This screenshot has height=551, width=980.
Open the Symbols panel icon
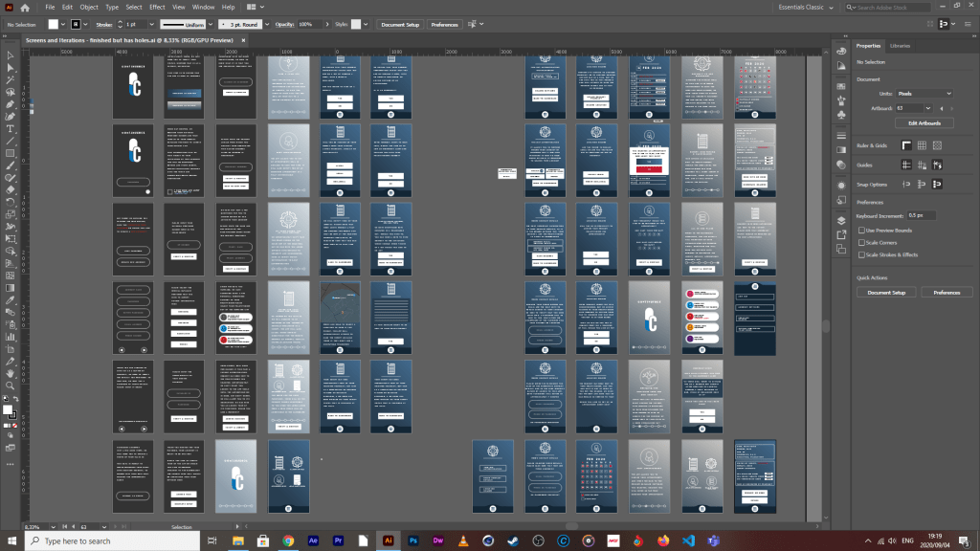click(840, 115)
